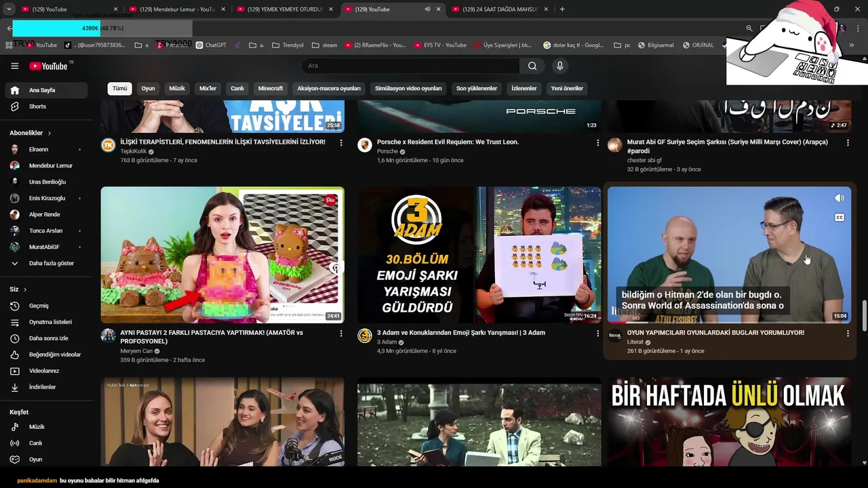Switch to YEMEK YEMEYE OTURDUN tab
This screenshot has height=488, width=868.
[285, 9]
